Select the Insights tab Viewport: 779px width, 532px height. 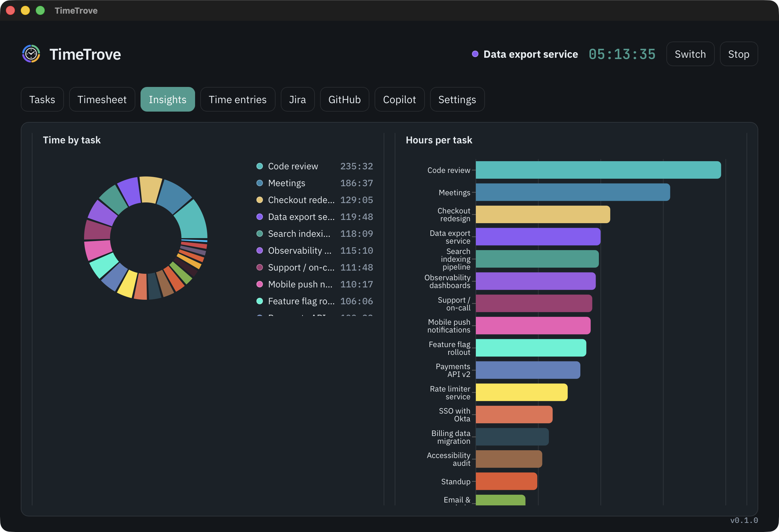[x=167, y=100]
